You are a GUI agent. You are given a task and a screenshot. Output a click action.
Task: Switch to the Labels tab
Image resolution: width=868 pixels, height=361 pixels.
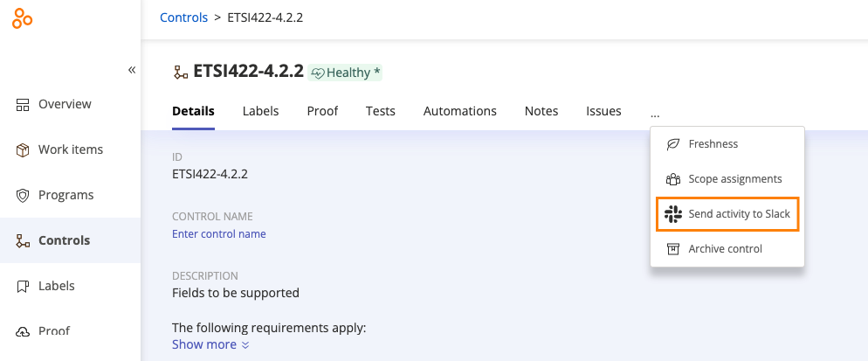point(261,111)
